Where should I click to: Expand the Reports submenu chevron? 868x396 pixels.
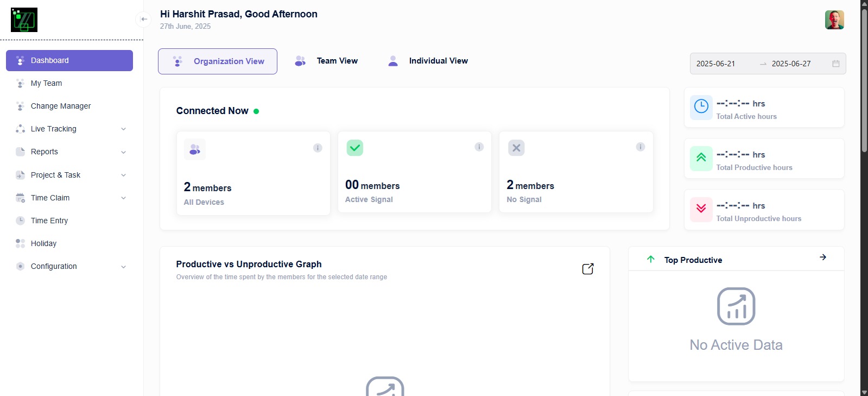point(123,152)
